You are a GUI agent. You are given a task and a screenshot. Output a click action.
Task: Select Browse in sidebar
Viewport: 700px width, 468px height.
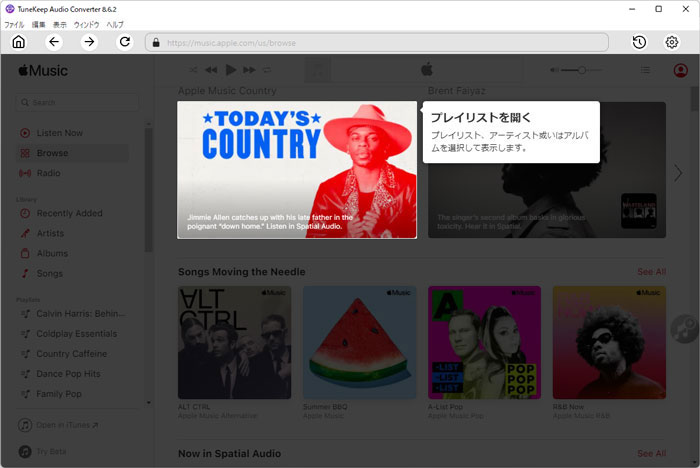(x=73, y=153)
